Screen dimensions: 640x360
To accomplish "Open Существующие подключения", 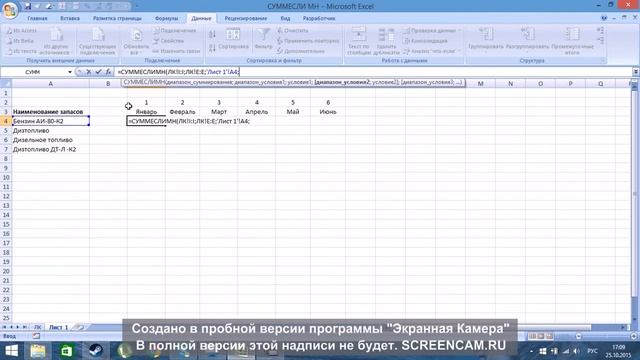I will pos(98,41).
